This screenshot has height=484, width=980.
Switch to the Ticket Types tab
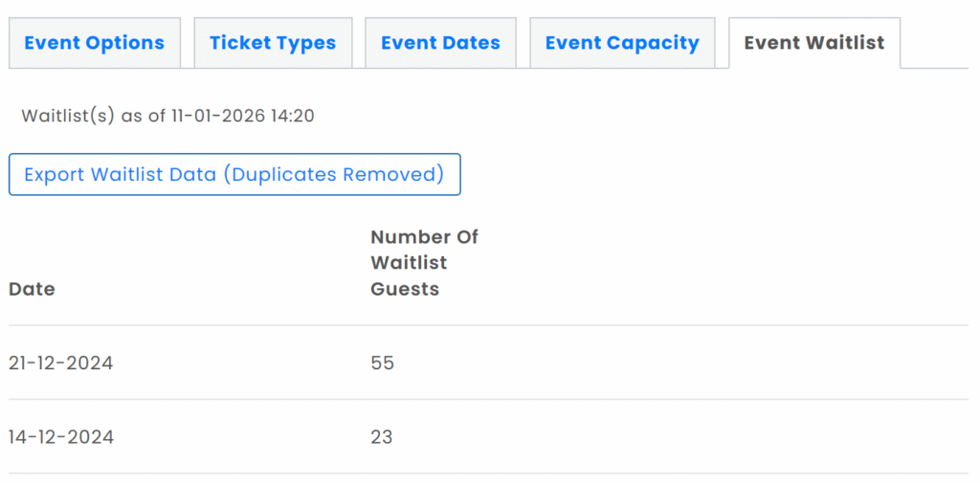click(x=273, y=43)
